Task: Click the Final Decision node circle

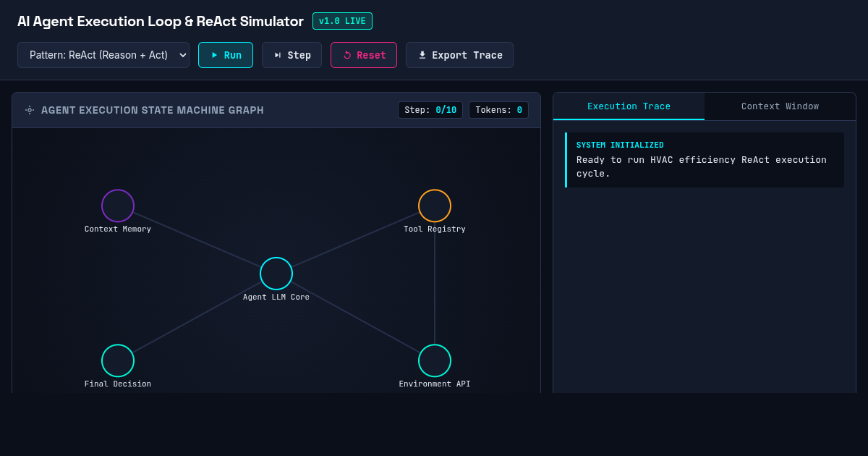Action: (118, 360)
